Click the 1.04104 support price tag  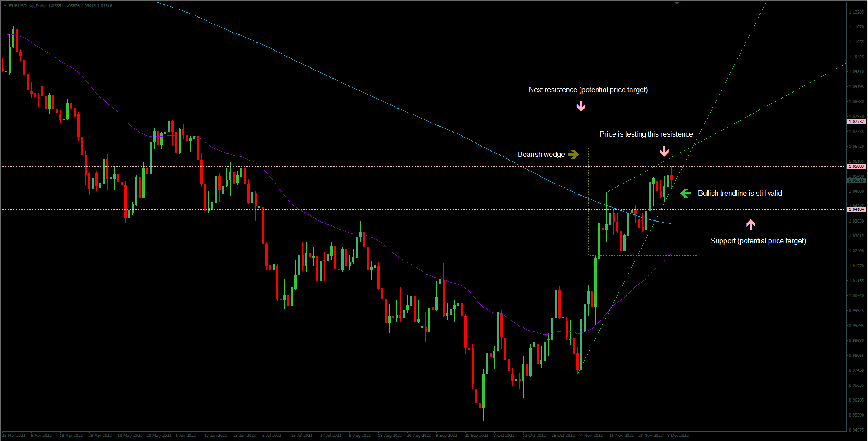pyautogui.click(x=856, y=209)
